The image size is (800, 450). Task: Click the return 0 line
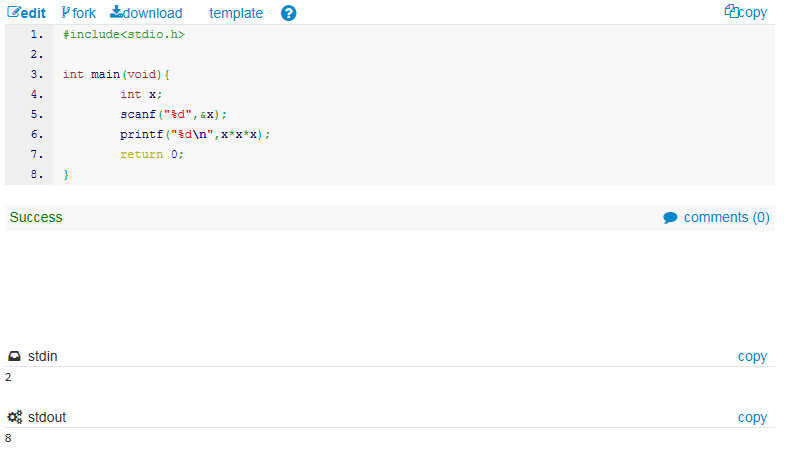[x=152, y=154]
